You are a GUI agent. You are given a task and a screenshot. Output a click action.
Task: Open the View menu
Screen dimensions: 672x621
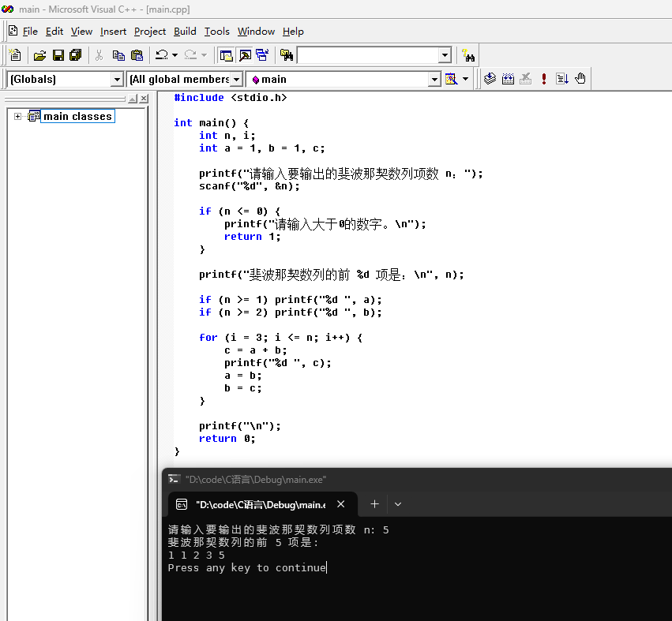click(81, 32)
